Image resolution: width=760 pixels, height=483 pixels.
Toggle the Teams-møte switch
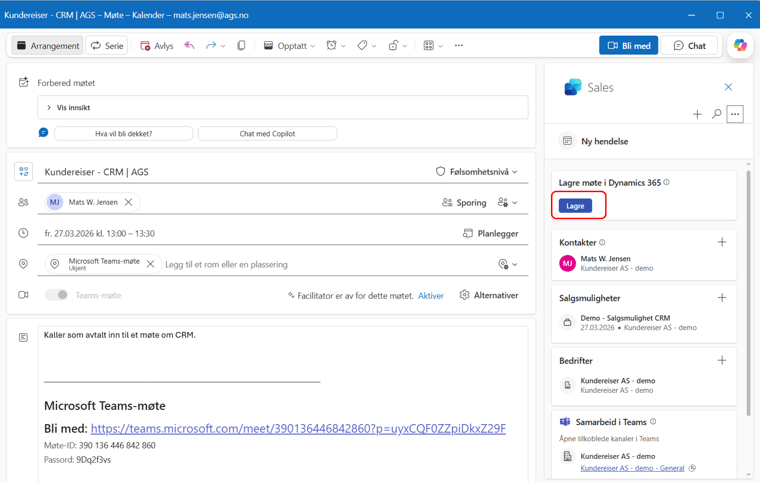coord(57,295)
